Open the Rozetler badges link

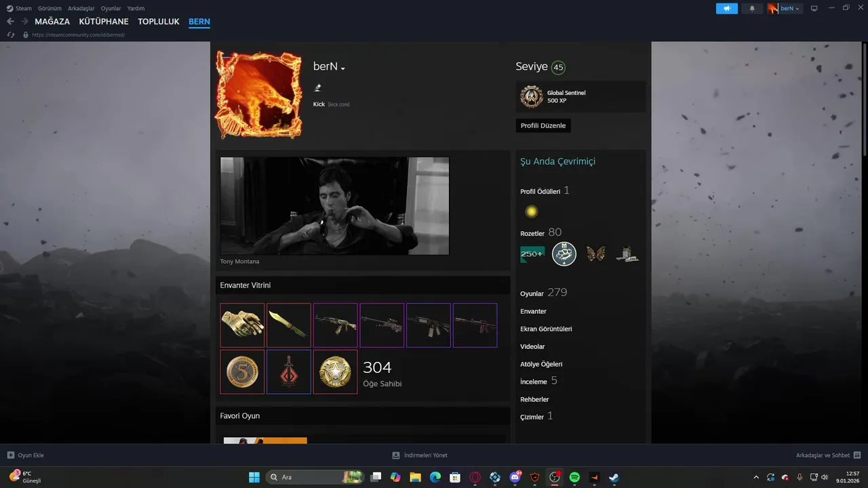(x=532, y=234)
